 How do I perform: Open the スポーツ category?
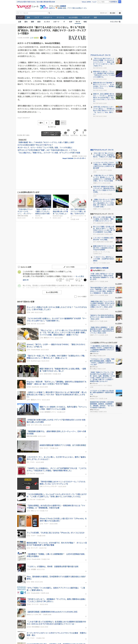56,22
